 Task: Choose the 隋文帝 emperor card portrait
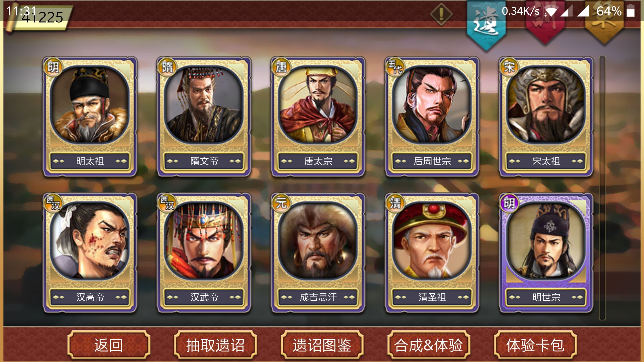click(204, 105)
